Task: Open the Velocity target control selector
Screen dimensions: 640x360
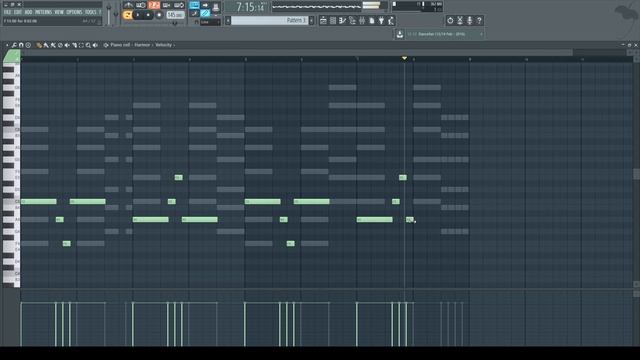Action: (x=163, y=45)
